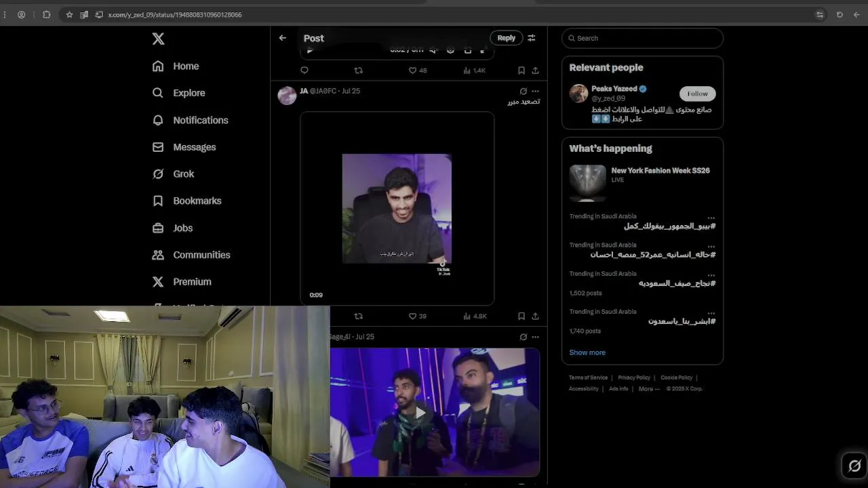Open more menu for #نجاح_صيف_السعوديه trend
The height and width of the screenshot is (488, 868).
(x=711, y=275)
